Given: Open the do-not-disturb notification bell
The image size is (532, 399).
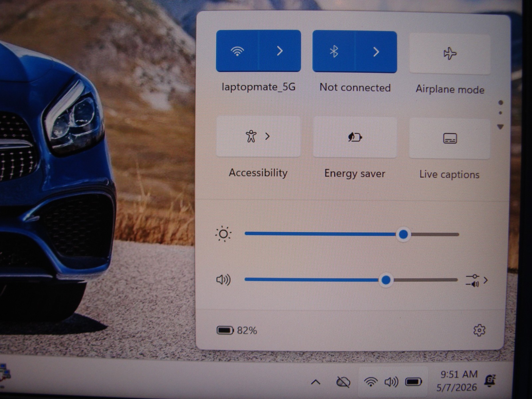Looking at the screenshot, I should [490, 381].
